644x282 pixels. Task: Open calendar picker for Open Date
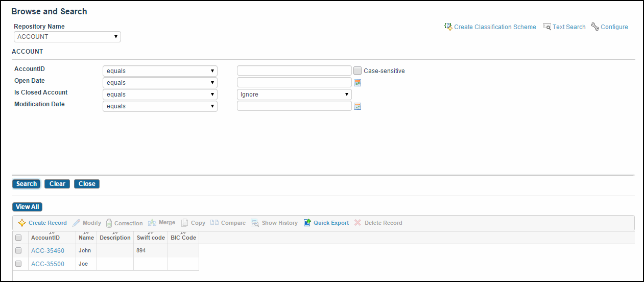pos(357,83)
